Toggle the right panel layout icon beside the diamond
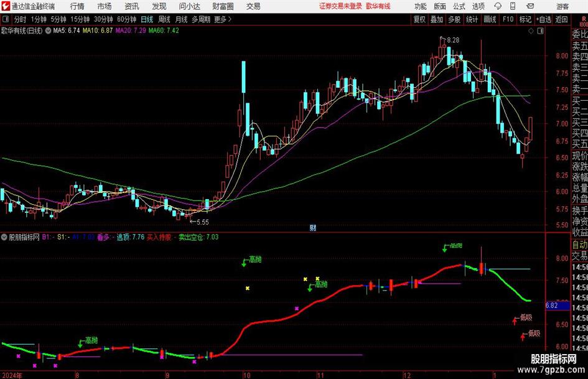The image size is (588, 379). 540,31
